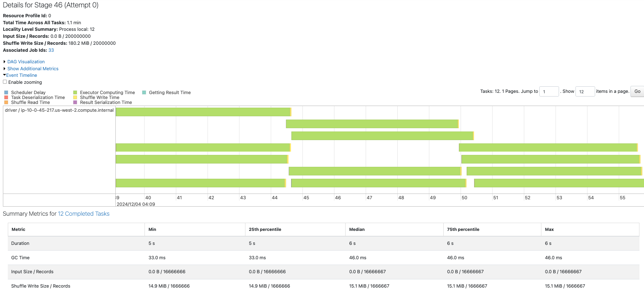Viewport: 644px width, 295px height.
Task: Select the Input Size / Records row label in the table
Action: click(32, 272)
